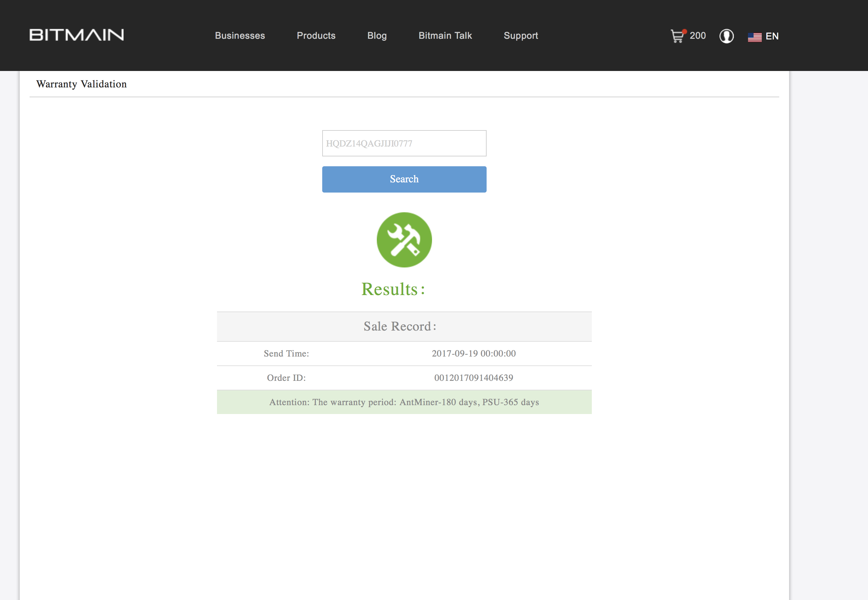Viewport: 868px width, 600px height.
Task: Open the Businesses menu
Action: click(x=240, y=36)
